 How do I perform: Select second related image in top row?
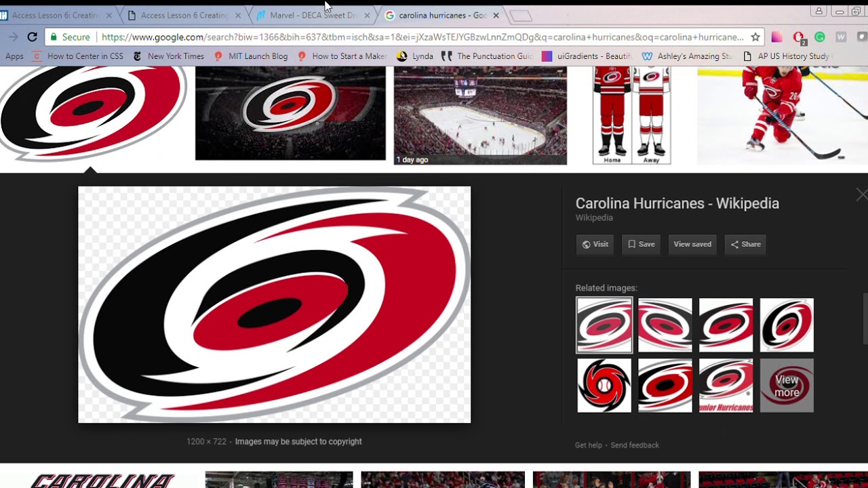tap(665, 325)
